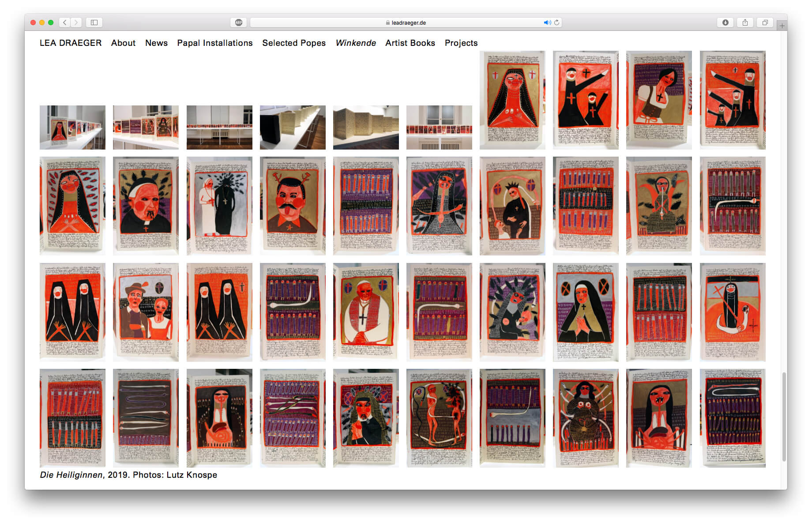
Task: Go to the Artist Books page
Action: point(410,43)
